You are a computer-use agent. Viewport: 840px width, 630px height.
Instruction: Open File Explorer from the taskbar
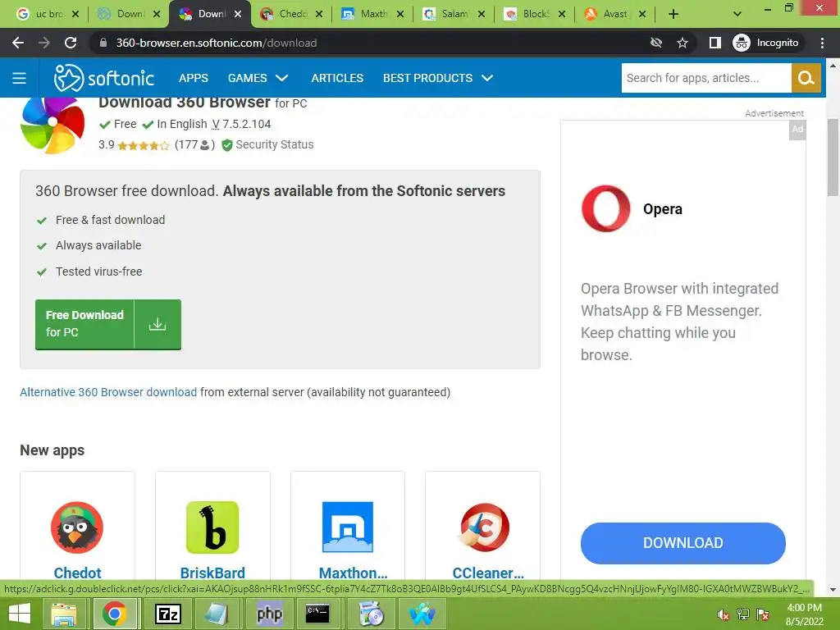(64, 614)
